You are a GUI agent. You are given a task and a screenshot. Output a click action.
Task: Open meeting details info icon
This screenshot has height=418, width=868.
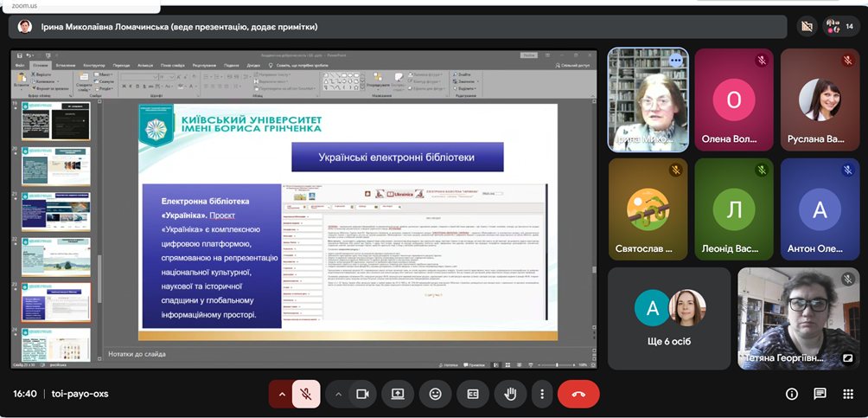[791, 394]
